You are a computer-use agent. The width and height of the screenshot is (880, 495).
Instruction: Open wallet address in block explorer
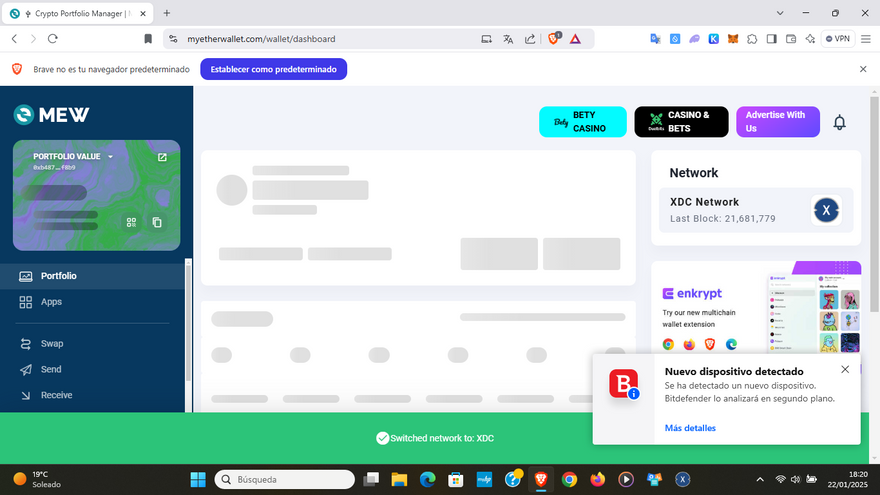(x=162, y=157)
